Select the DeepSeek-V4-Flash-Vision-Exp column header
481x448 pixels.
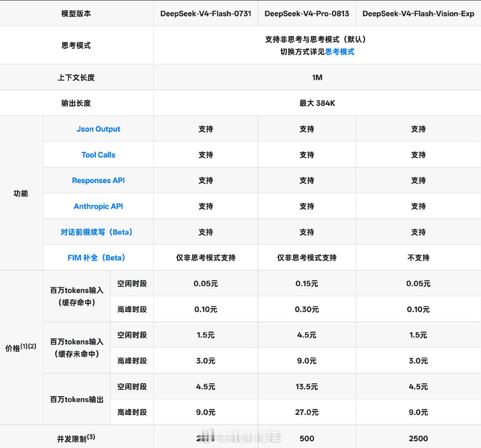[418, 14]
